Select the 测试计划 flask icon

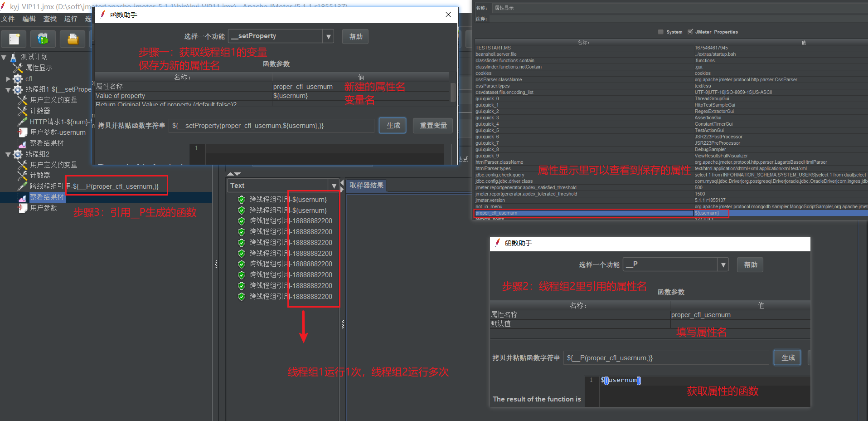[14, 57]
